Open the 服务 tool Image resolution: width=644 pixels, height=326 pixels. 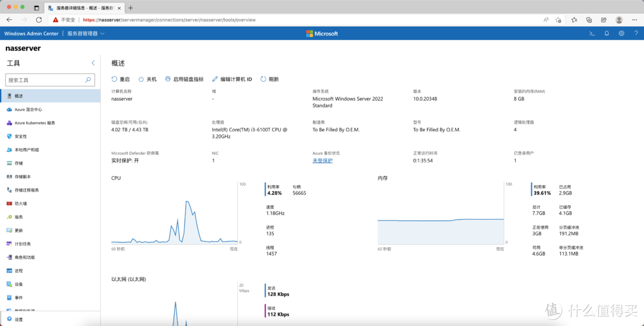pos(50,217)
